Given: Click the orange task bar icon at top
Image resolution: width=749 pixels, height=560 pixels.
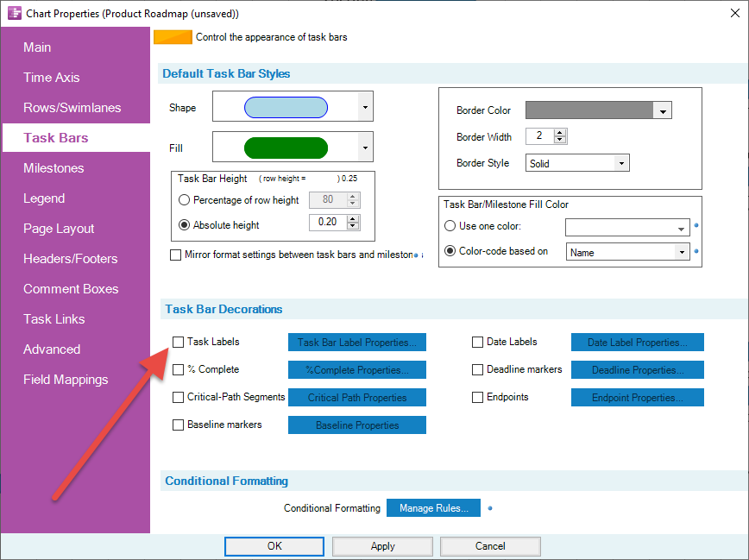Looking at the screenshot, I should point(173,37).
